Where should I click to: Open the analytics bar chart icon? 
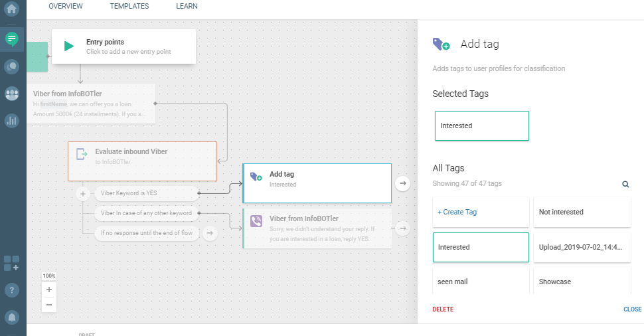click(x=12, y=120)
